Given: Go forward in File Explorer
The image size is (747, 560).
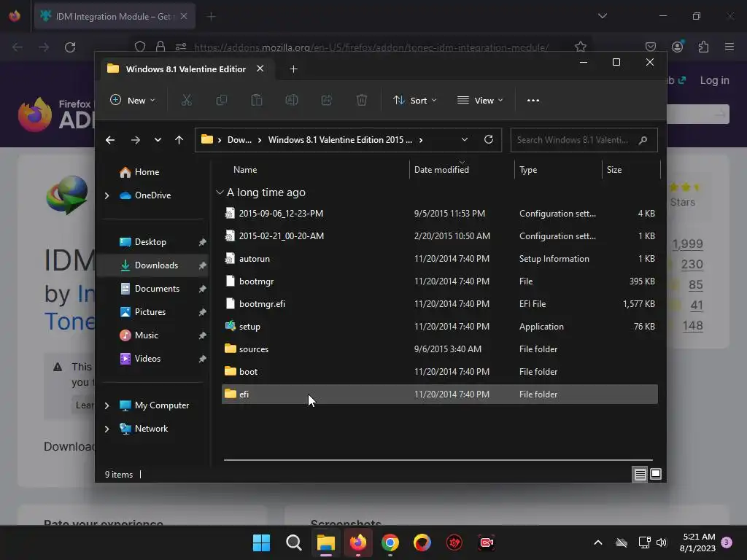Looking at the screenshot, I should [135, 140].
